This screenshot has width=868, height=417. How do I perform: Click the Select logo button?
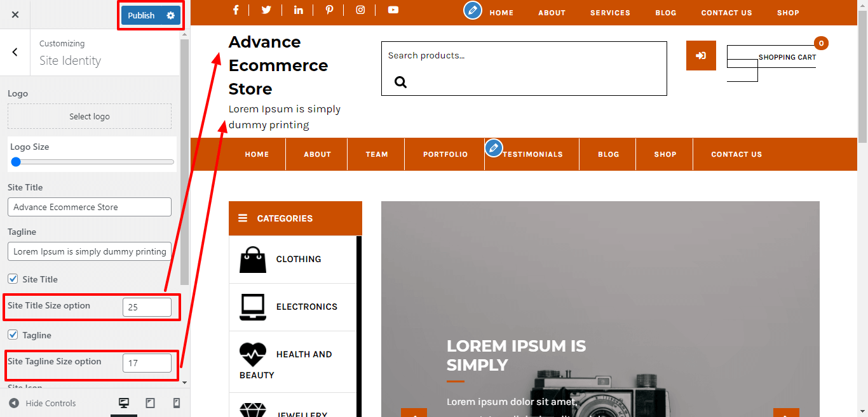(x=90, y=117)
